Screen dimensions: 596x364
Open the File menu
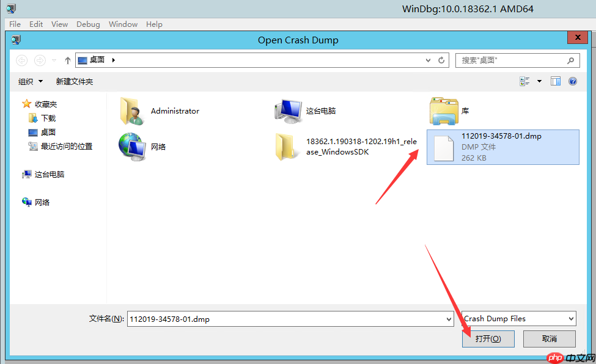(x=15, y=24)
